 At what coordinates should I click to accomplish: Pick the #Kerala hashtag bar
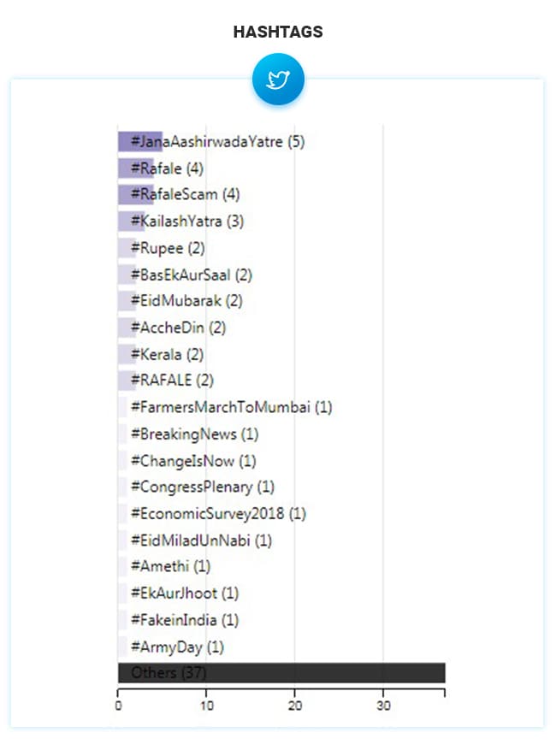pyautogui.click(x=167, y=354)
